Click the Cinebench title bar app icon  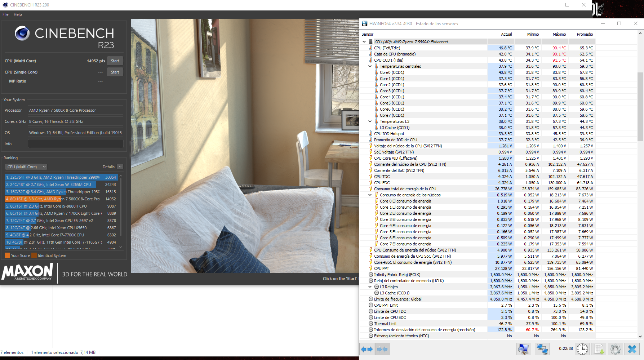(x=5, y=5)
